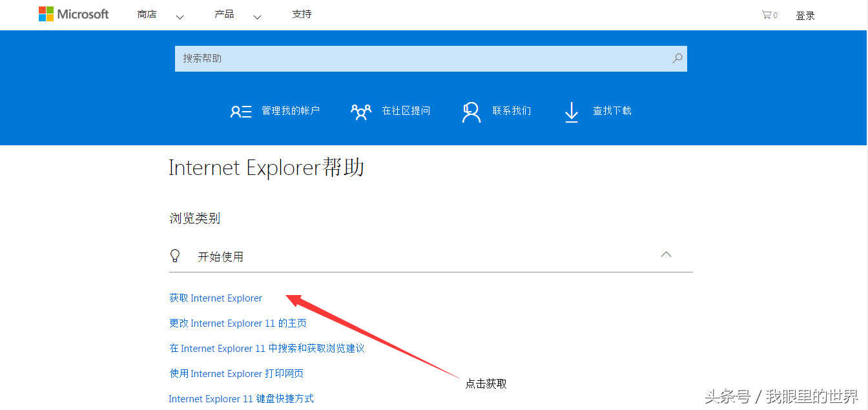
Task: Open the 产品 menu
Action: tap(224, 14)
